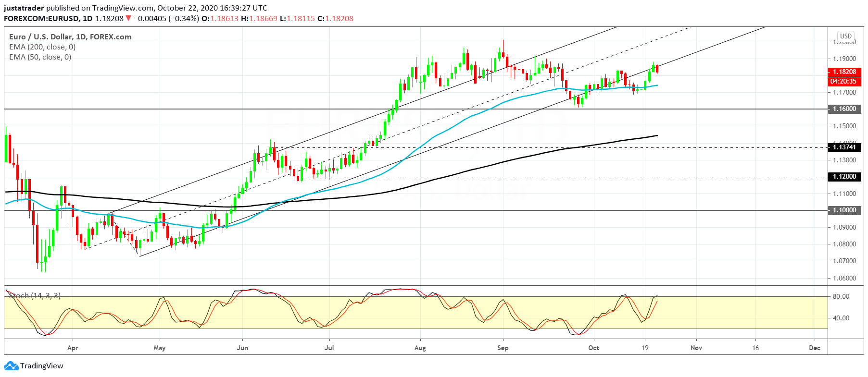Click the 1.13741 dashed line price label
Viewport: 868px width, 377px height.
[x=844, y=147]
